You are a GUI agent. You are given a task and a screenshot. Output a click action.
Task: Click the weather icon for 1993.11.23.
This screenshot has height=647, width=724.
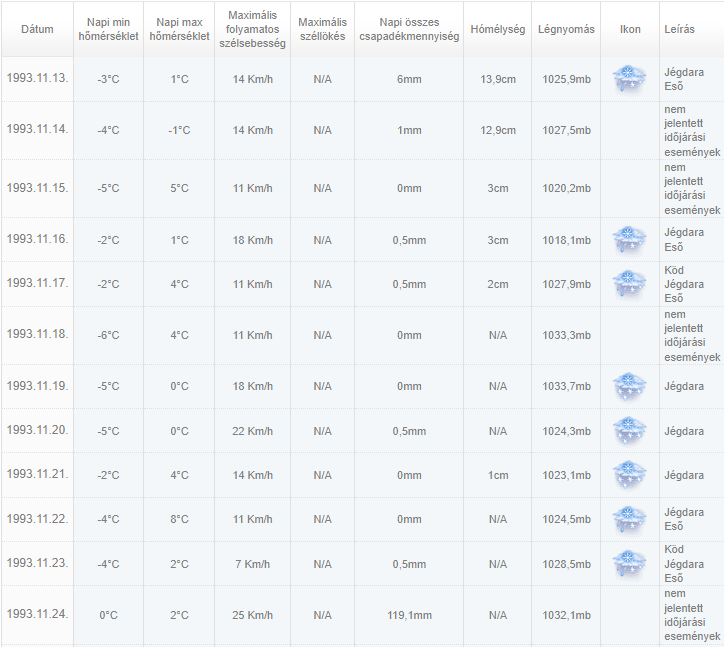click(x=629, y=563)
